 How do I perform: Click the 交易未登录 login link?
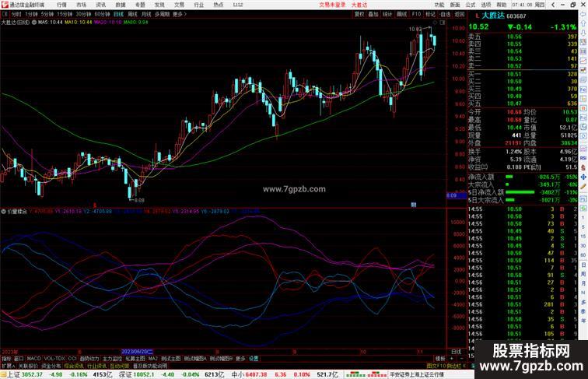332,5
